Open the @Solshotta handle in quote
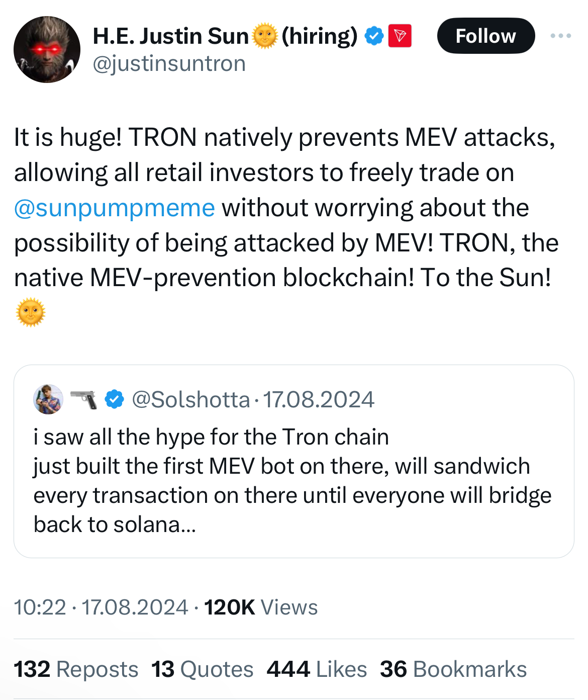This screenshot has width=588, height=700. pyautogui.click(x=190, y=400)
